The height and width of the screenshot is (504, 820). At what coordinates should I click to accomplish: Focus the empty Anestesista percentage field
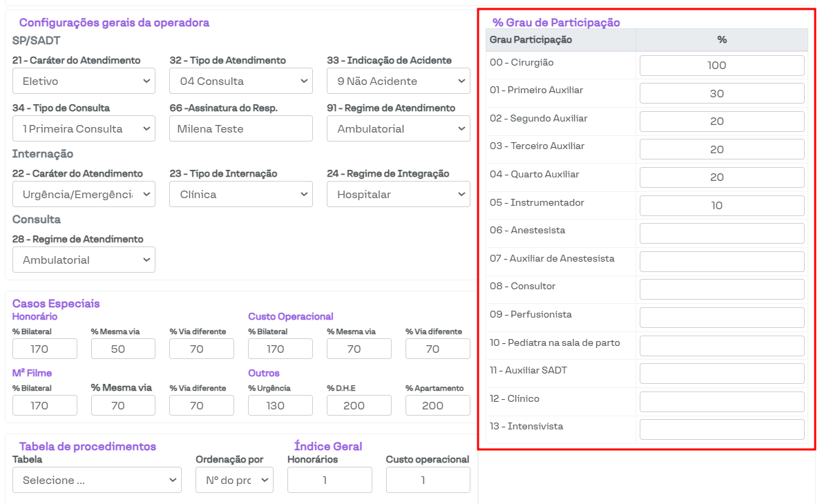(722, 233)
